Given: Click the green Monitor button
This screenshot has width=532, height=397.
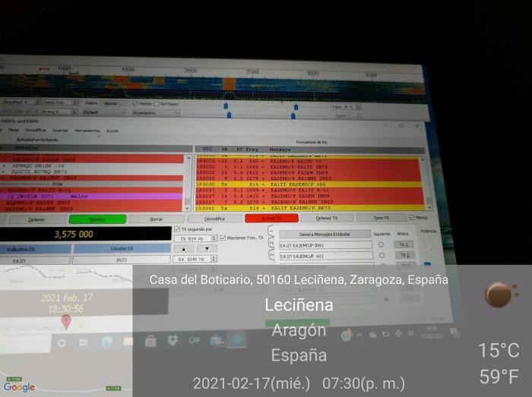Looking at the screenshot, I should click(97, 219).
